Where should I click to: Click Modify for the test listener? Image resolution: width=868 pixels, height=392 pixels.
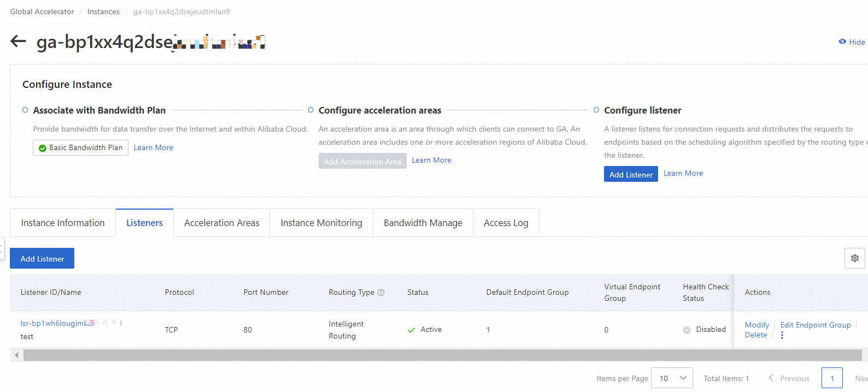coord(756,325)
